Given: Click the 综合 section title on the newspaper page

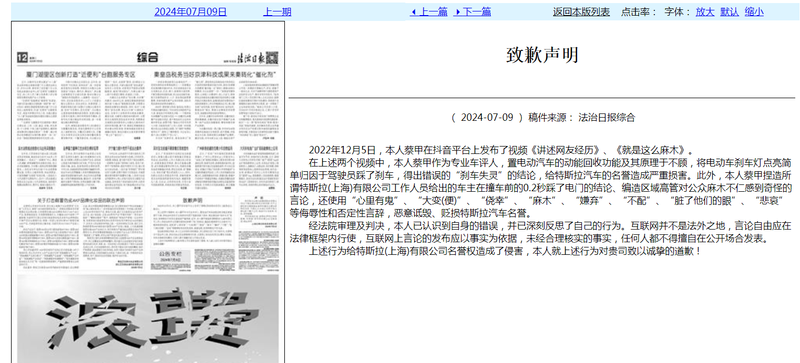Looking at the screenshot, I should point(147,57).
